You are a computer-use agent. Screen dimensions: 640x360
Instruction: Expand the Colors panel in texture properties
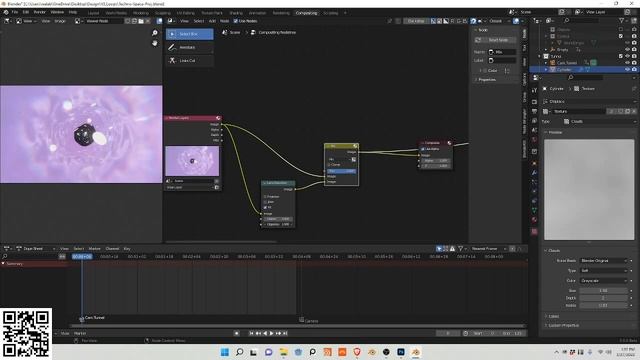tap(554, 316)
